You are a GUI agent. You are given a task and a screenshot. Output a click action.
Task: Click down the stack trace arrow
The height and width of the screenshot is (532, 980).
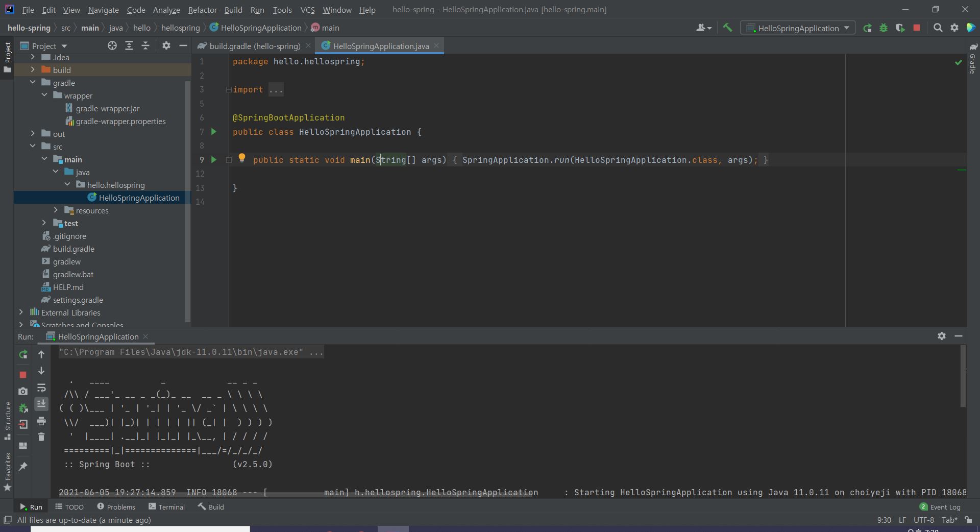tap(41, 371)
